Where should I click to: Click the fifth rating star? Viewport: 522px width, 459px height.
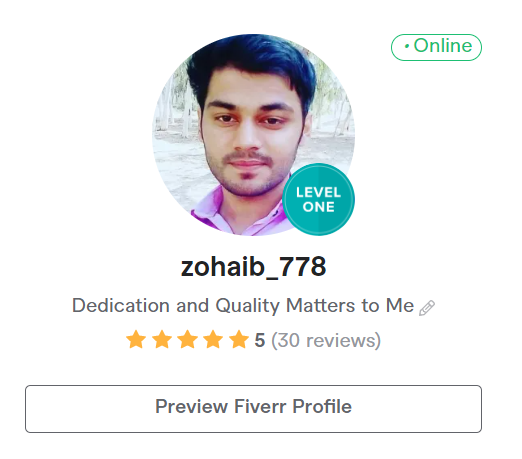(x=239, y=339)
